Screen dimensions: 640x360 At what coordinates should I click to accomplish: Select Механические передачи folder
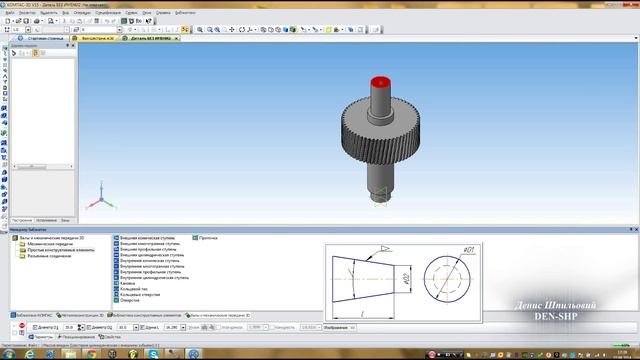(x=50, y=244)
